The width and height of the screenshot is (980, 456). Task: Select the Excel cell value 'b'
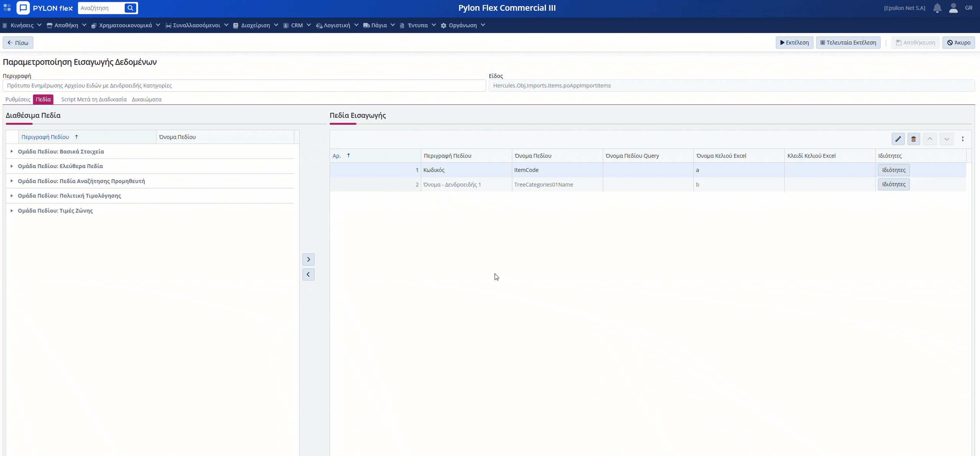tap(739, 185)
